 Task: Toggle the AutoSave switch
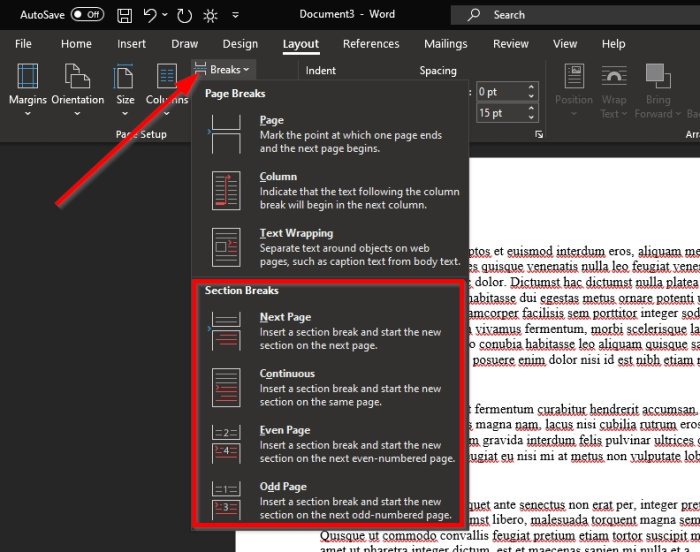[x=87, y=15]
